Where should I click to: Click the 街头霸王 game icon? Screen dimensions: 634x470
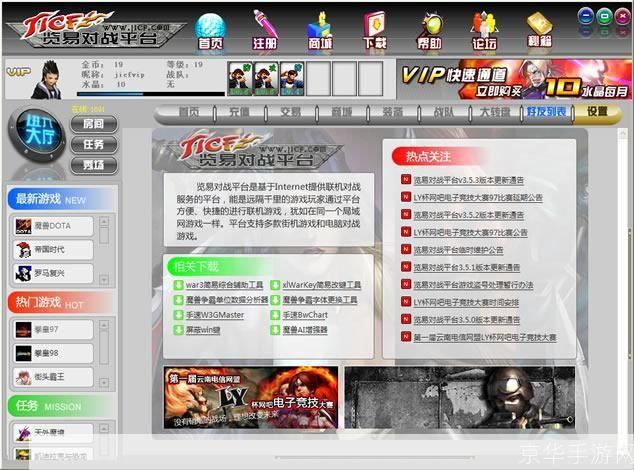(x=23, y=377)
